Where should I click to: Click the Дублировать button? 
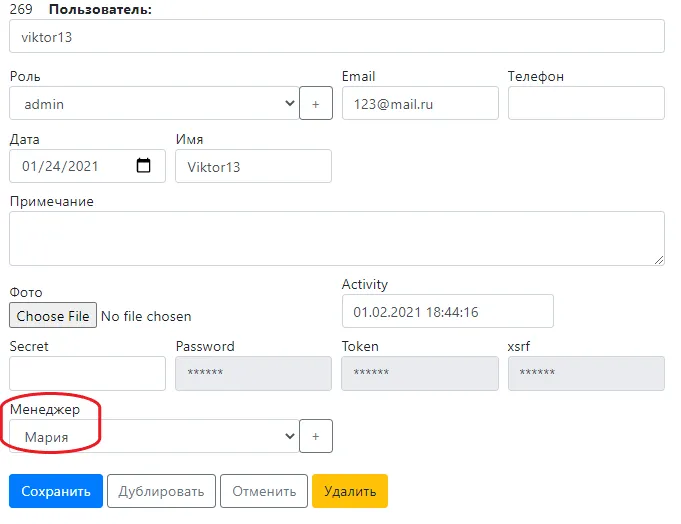(x=161, y=491)
